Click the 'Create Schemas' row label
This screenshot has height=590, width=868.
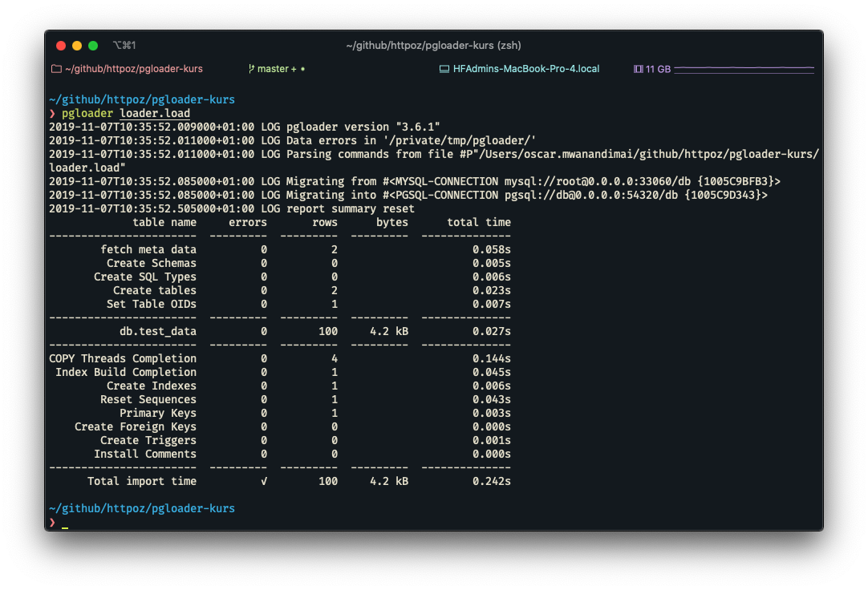(152, 263)
